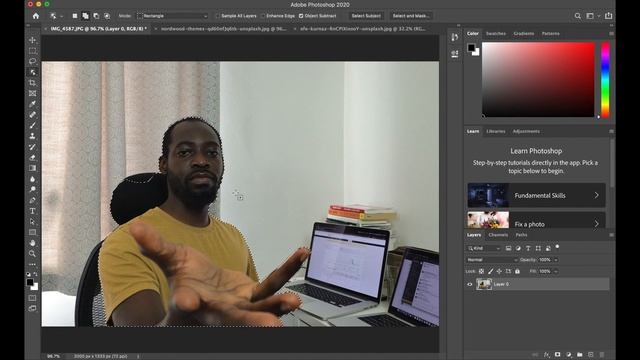Click the Layer 0 thumbnail
Screen dimensions: 640x360
(x=484, y=284)
